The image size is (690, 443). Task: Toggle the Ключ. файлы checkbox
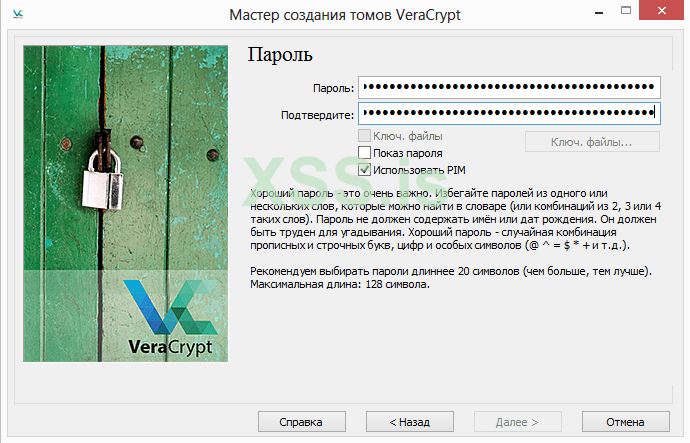pyautogui.click(x=364, y=135)
